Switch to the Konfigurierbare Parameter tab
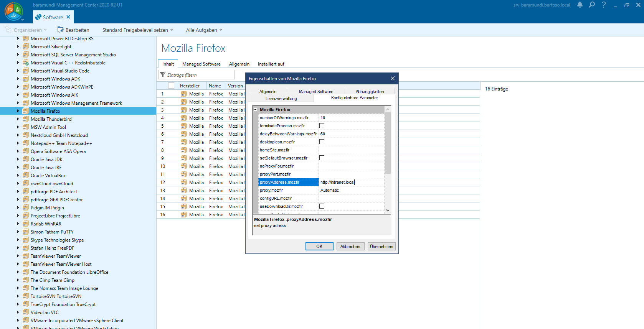644x329 pixels. pos(355,98)
